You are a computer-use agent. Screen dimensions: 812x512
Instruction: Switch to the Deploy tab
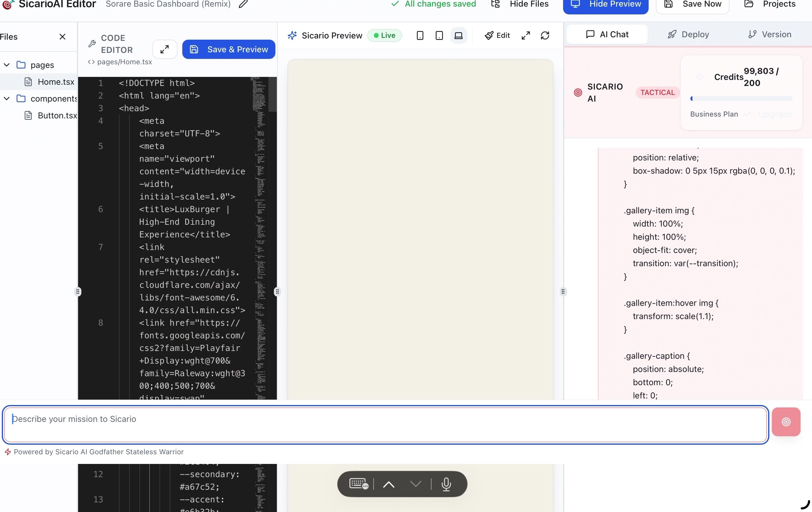(688, 35)
